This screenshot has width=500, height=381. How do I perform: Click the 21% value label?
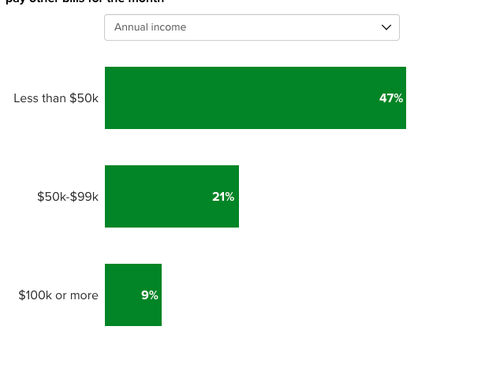223,197
